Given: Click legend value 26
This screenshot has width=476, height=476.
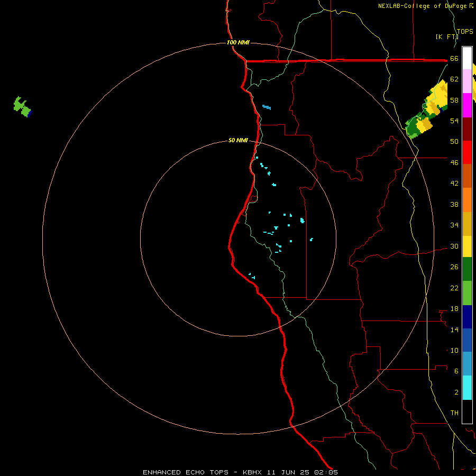Looking at the screenshot, I should pos(454,267).
